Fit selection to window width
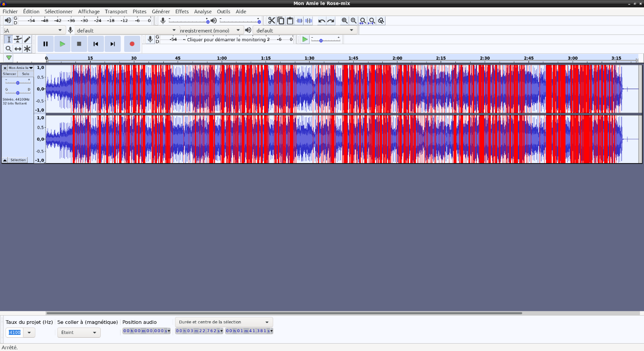The image size is (644, 351). coord(362,21)
